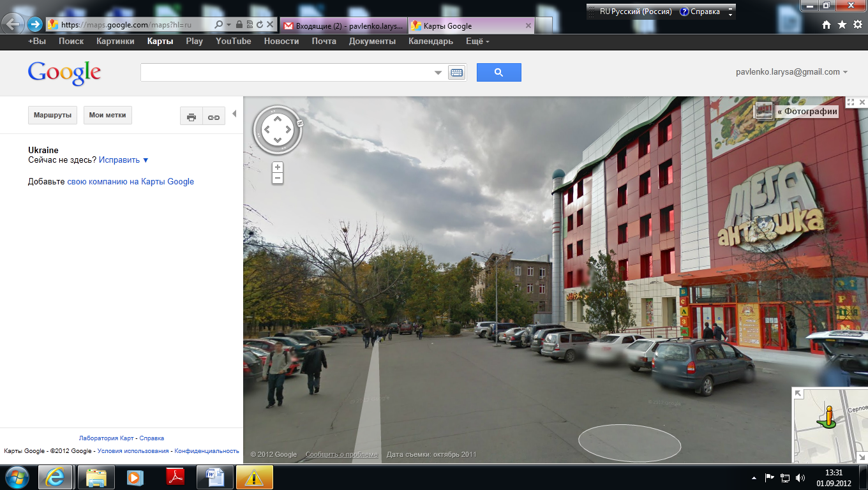Click the magnifier search icon in address bar

[x=218, y=25]
